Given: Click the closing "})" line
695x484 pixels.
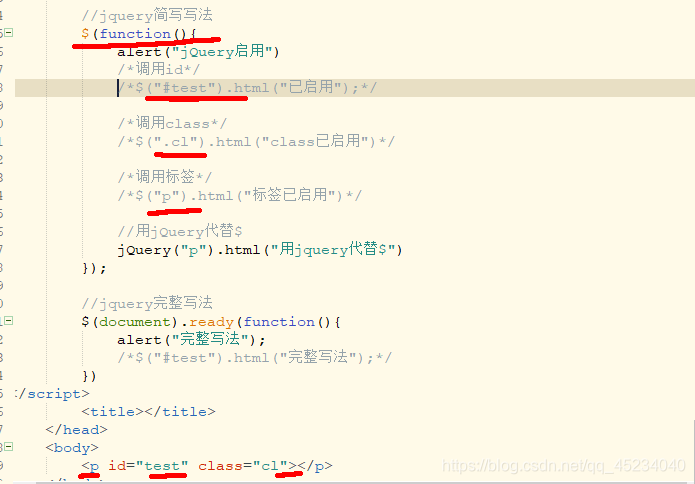Looking at the screenshot, I should pyautogui.click(x=89, y=376).
